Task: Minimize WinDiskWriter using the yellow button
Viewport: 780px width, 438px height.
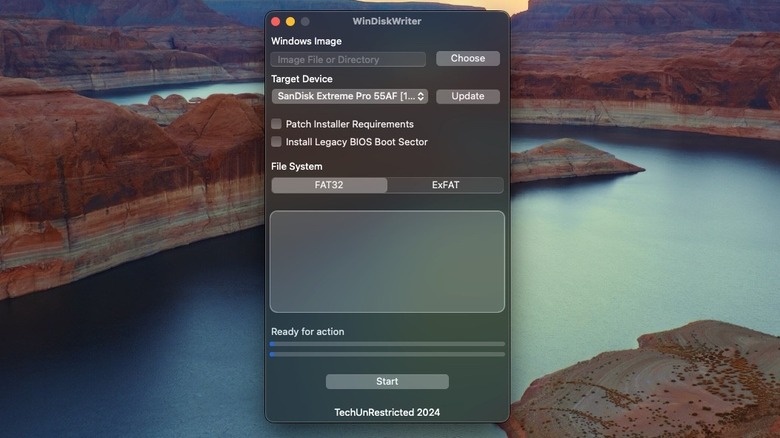Action: coord(291,21)
